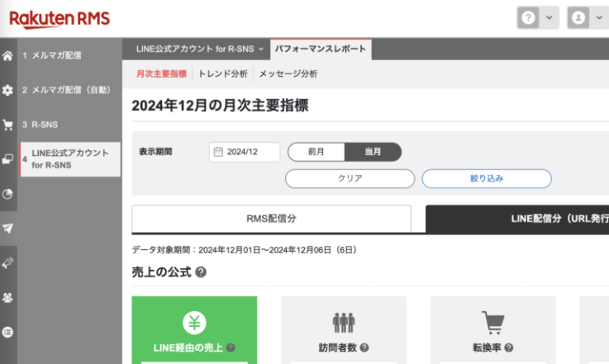The image size is (609, 364).
Task: Open the list circle sidebar icon
Action: pyautogui.click(x=7, y=332)
